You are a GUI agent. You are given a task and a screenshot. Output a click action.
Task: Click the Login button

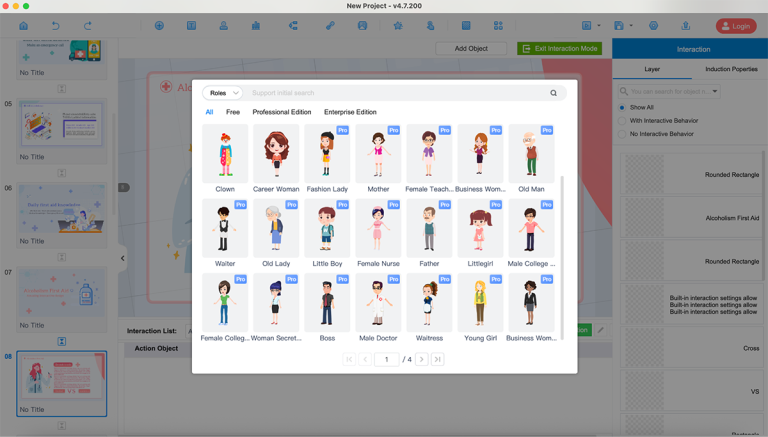pyautogui.click(x=736, y=26)
